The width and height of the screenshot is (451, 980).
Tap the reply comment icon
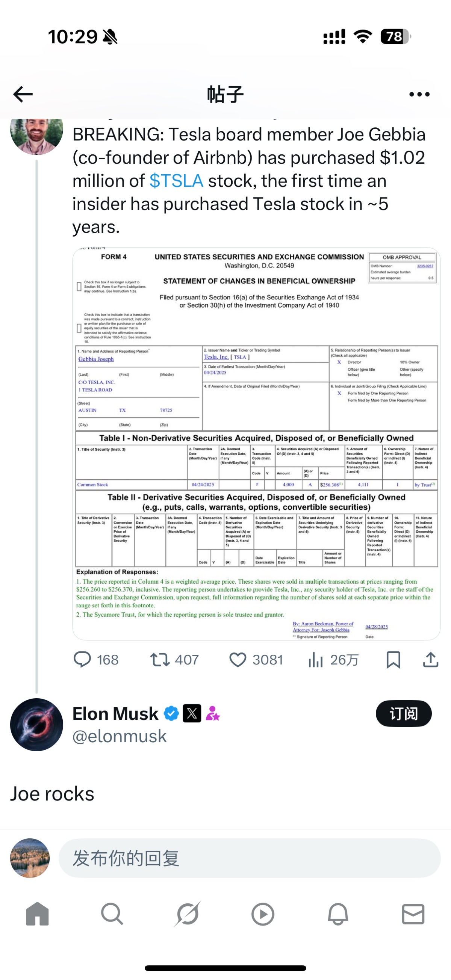coord(82,660)
